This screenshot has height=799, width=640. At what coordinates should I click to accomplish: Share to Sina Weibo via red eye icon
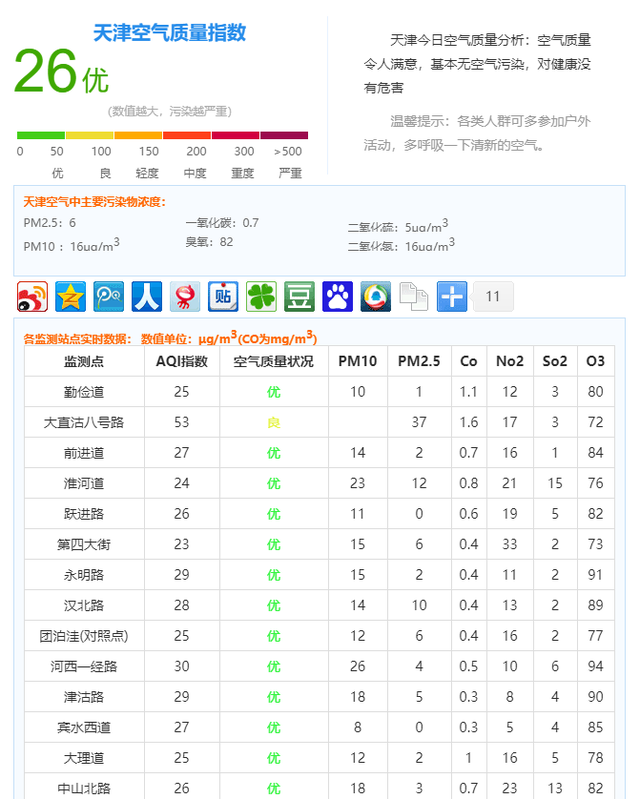33,297
